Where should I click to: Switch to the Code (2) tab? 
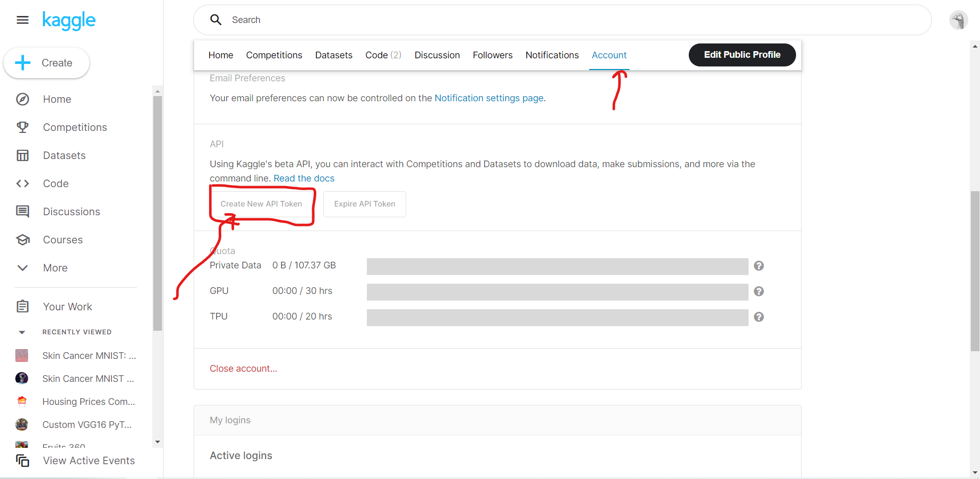coord(383,55)
